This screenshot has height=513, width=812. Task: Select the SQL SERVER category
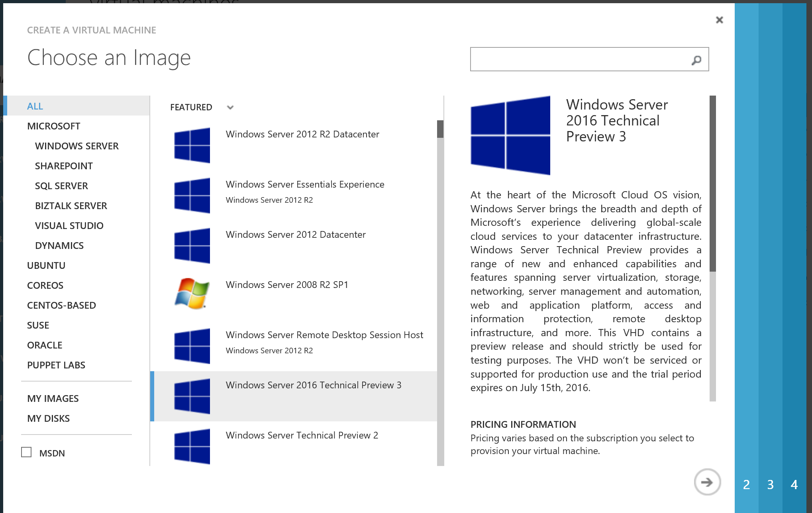[x=61, y=186]
